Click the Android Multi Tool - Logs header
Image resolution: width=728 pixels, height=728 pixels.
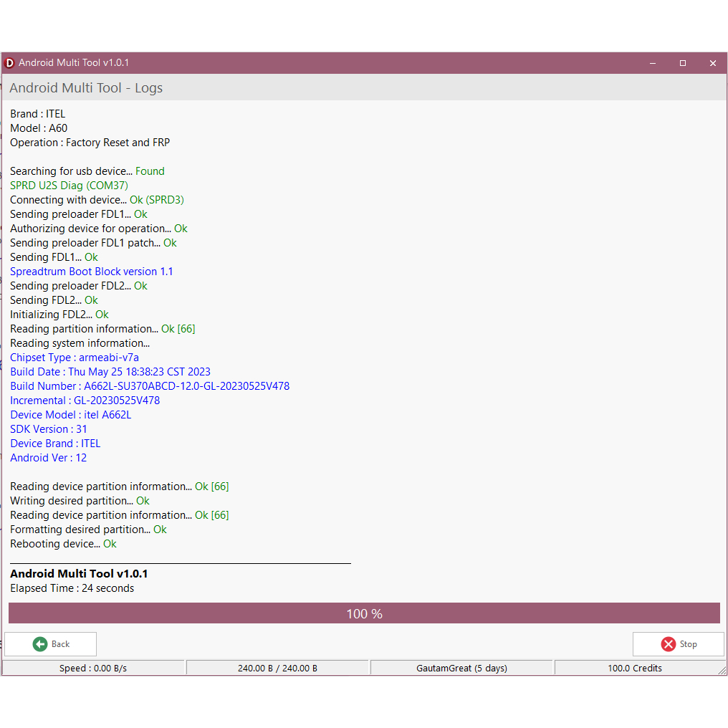86,88
